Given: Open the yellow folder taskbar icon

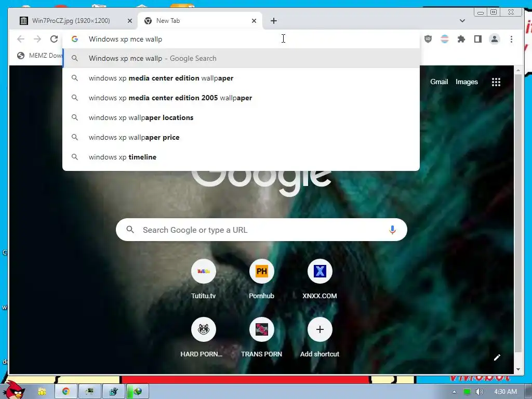Looking at the screenshot, I should coord(42,392).
